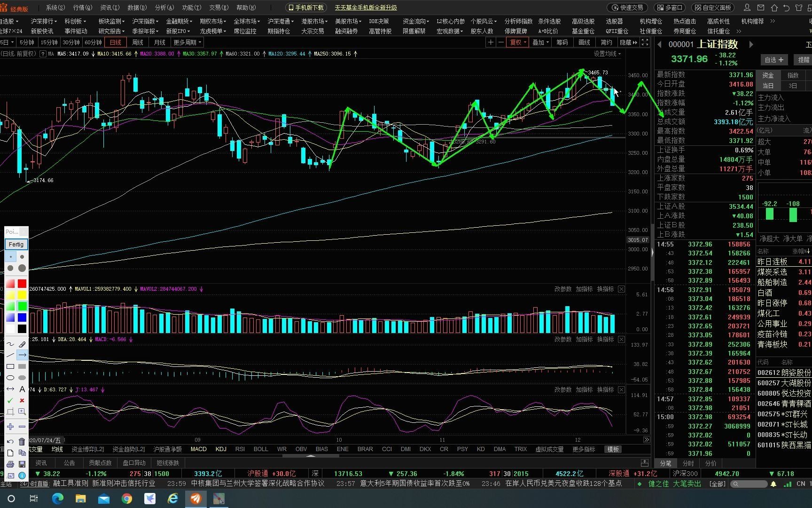812x508 pixels.
Task: Open the 行情(Q) menu
Action: point(83,8)
